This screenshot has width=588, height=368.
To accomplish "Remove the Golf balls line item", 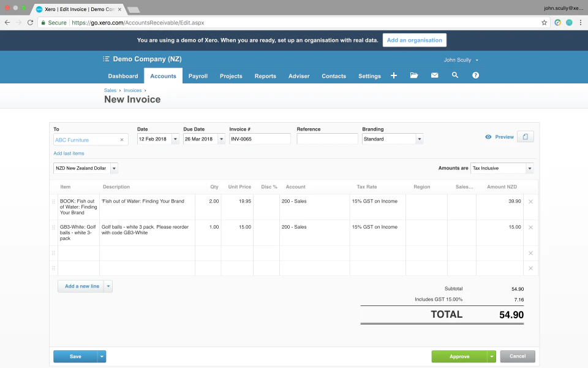I will click(x=530, y=227).
